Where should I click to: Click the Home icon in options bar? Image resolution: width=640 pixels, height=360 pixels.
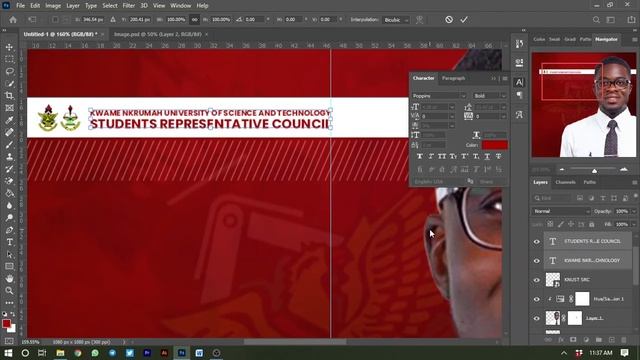coord(13,20)
